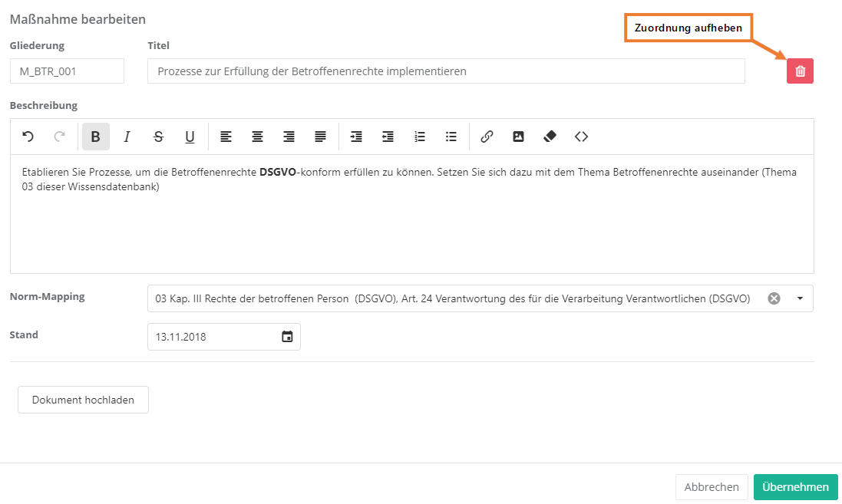Screen dimensions: 842x504
Task: Toggle italic text formatting
Action: pyautogui.click(x=127, y=137)
